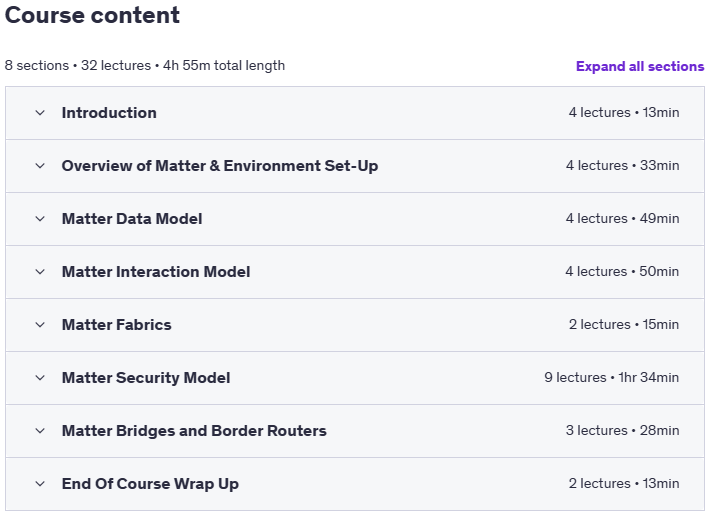
Task: Click the Course content heading
Action: [x=92, y=15]
